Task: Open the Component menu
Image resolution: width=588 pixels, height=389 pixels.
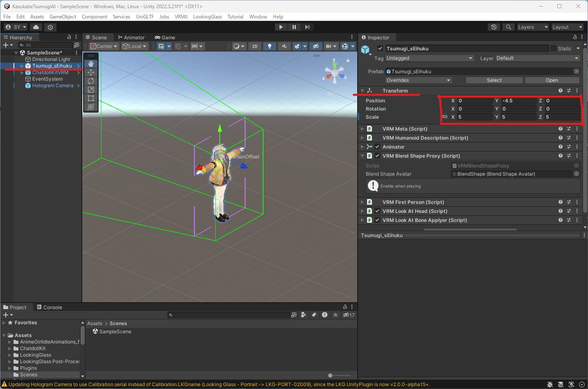Action: (95, 17)
